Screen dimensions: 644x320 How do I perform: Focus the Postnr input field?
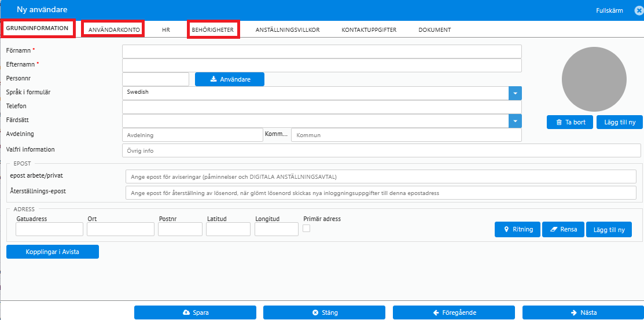(181, 229)
